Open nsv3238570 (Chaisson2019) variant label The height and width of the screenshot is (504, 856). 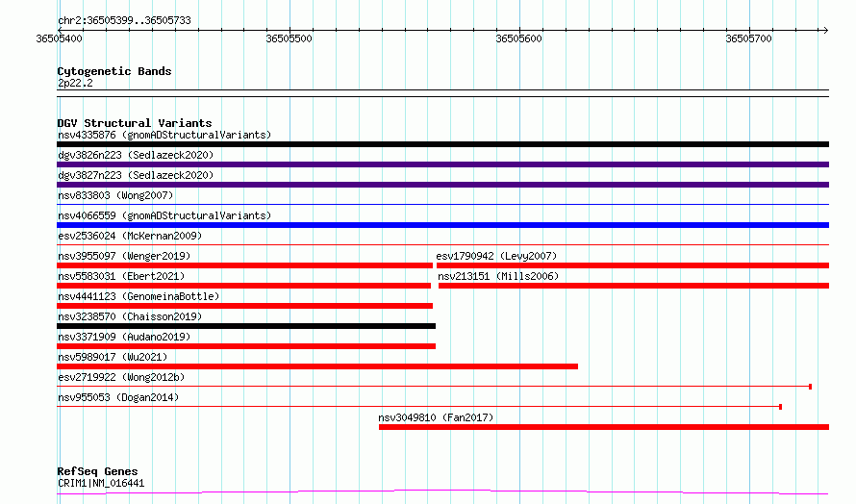click(130, 316)
